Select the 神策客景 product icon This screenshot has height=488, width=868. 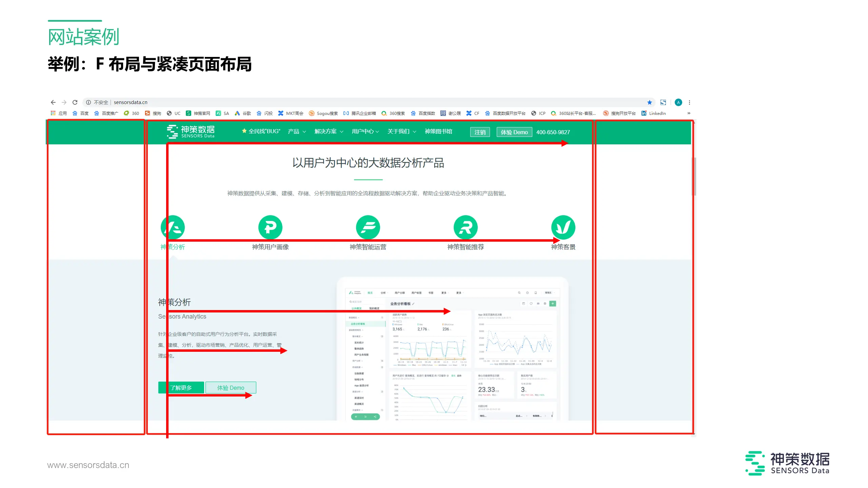pyautogui.click(x=563, y=227)
